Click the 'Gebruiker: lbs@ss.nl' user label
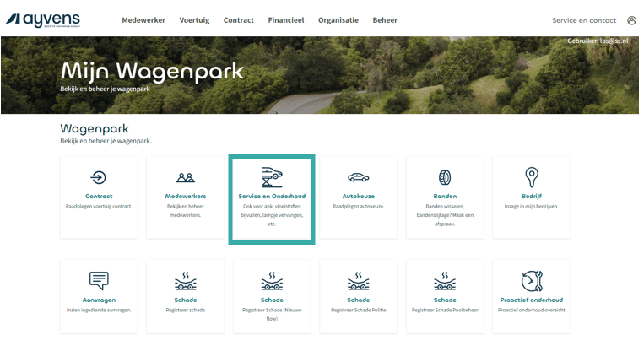The height and width of the screenshot is (362, 644). point(598,41)
